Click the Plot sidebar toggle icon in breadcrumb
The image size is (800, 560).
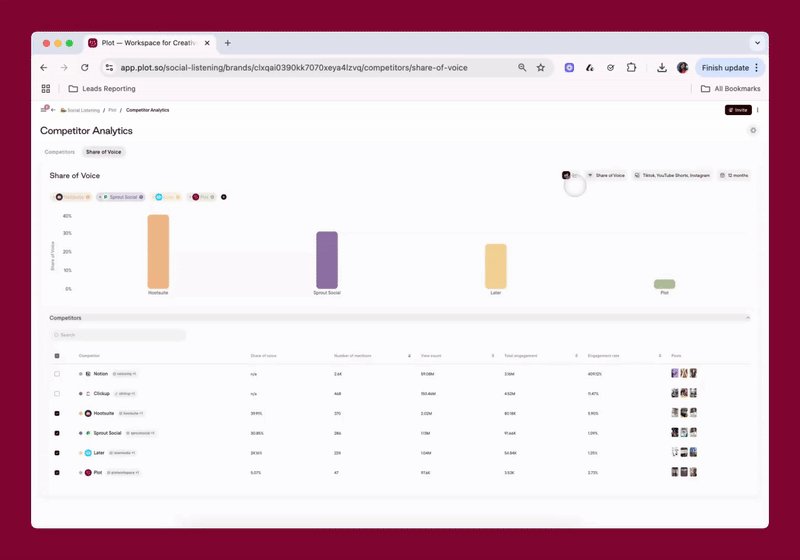coord(44,110)
